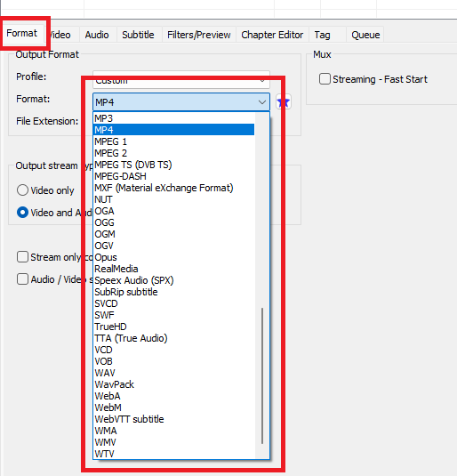Screen dimensions: 457x476
Task: Select MXF (Material eXchange Format)
Action: pyautogui.click(x=174, y=188)
